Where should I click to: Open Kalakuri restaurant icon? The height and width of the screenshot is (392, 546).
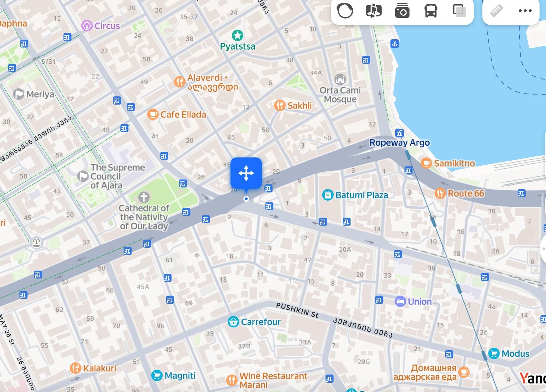pos(75,368)
